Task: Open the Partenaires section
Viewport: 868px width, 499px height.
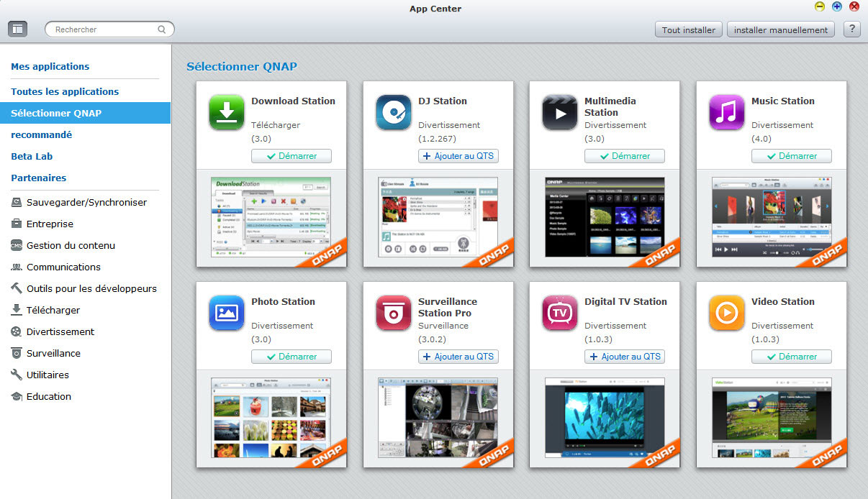Action: pyautogui.click(x=39, y=178)
